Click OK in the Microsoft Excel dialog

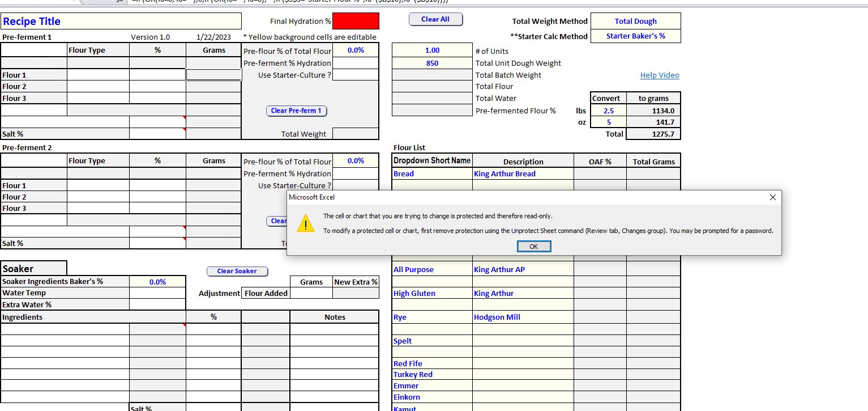point(533,247)
